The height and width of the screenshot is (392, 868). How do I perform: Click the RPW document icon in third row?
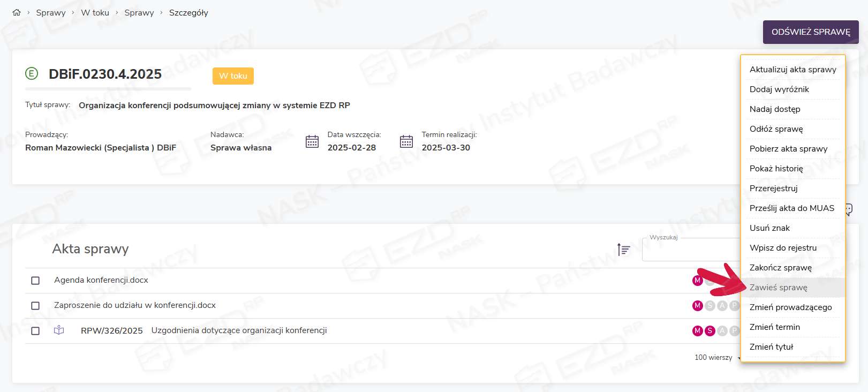tap(59, 330)
